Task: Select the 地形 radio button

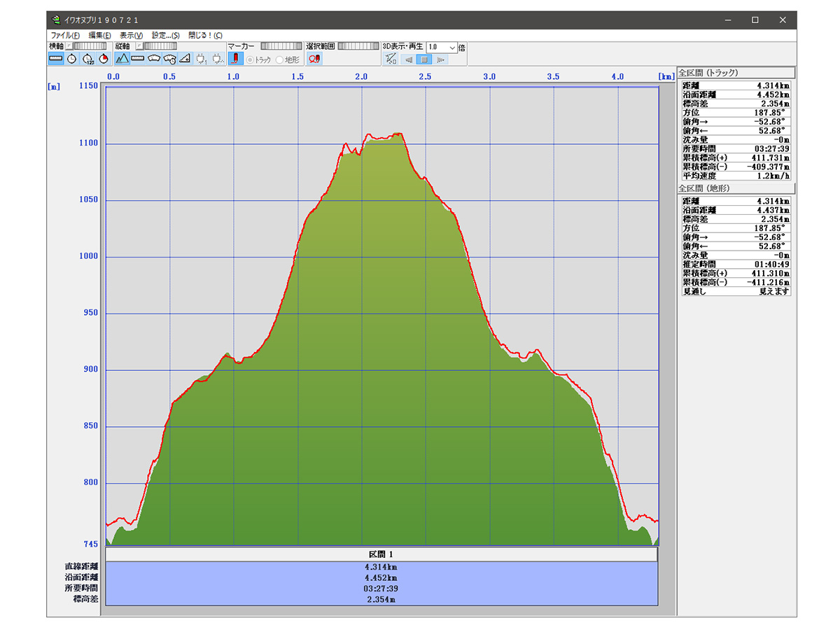Action: coord(280,60)
